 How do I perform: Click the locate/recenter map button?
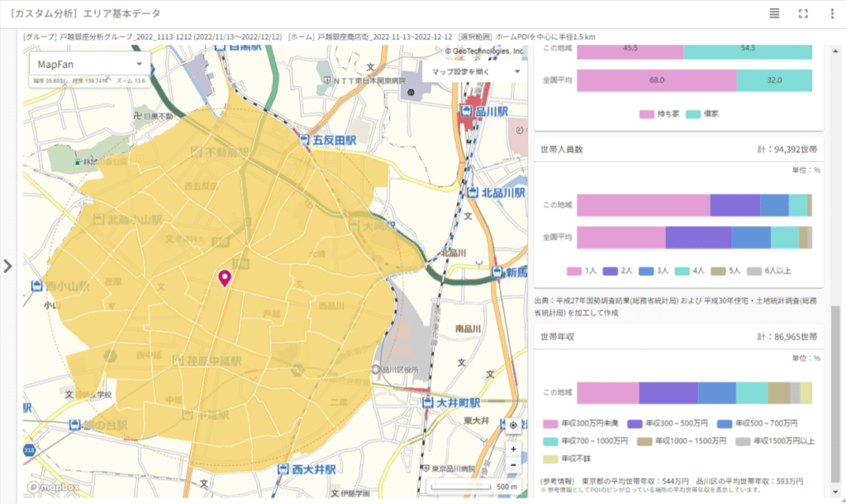[x=513, y=426]
